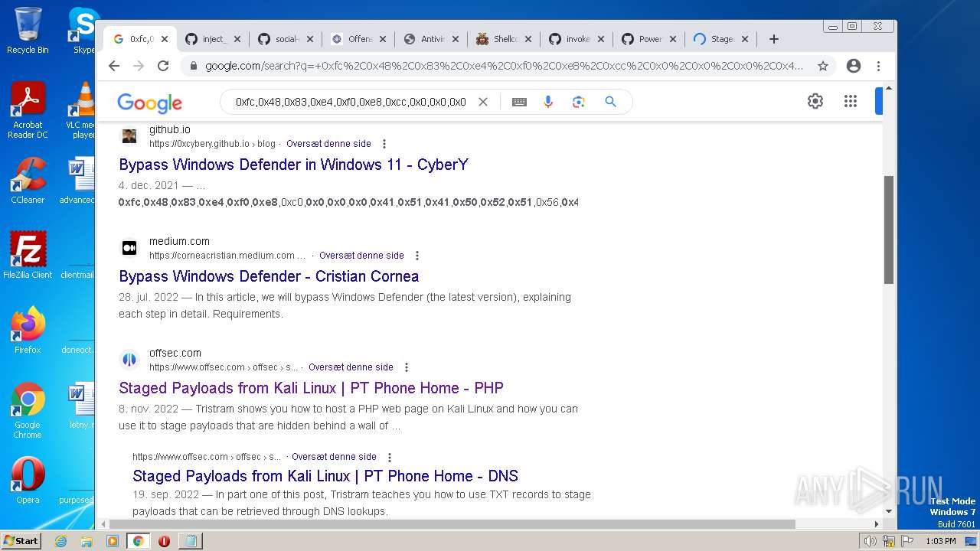The height and width of the screenshot is (551, 980).
Task: Switch to the 'invoke' GitHub tab
Action: [577, 39]
